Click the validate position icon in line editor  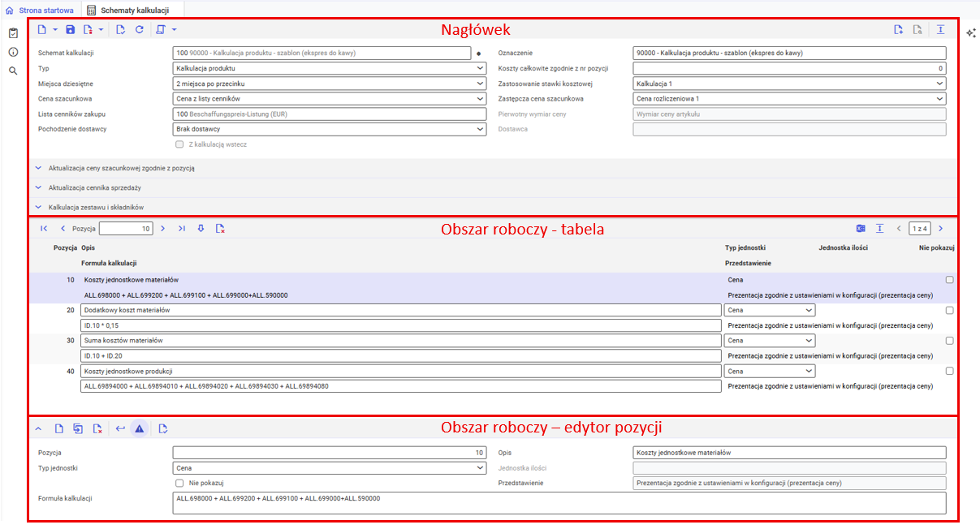(x=163, y=428)
